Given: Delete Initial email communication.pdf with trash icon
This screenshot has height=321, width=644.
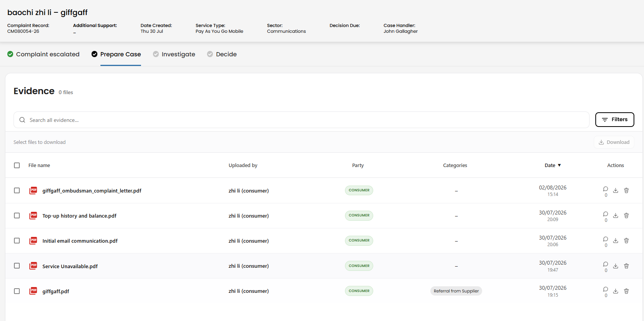Looking at the screenshot, I should coord(627,241).
